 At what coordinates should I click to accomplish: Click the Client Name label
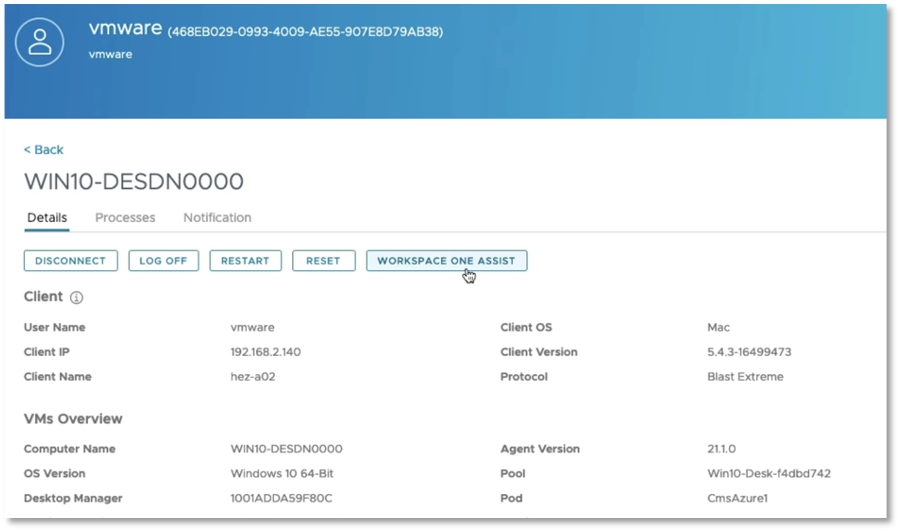tap(57, 377)
